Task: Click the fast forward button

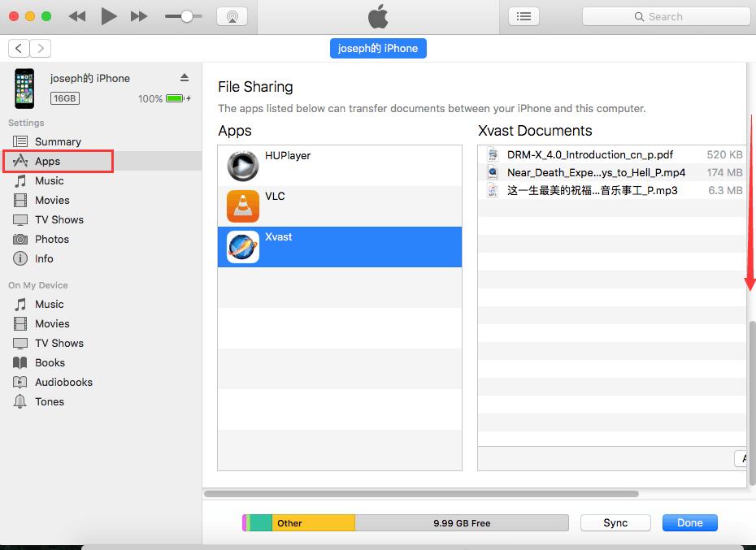Action: pyautogui.click(x=139, y=16)
